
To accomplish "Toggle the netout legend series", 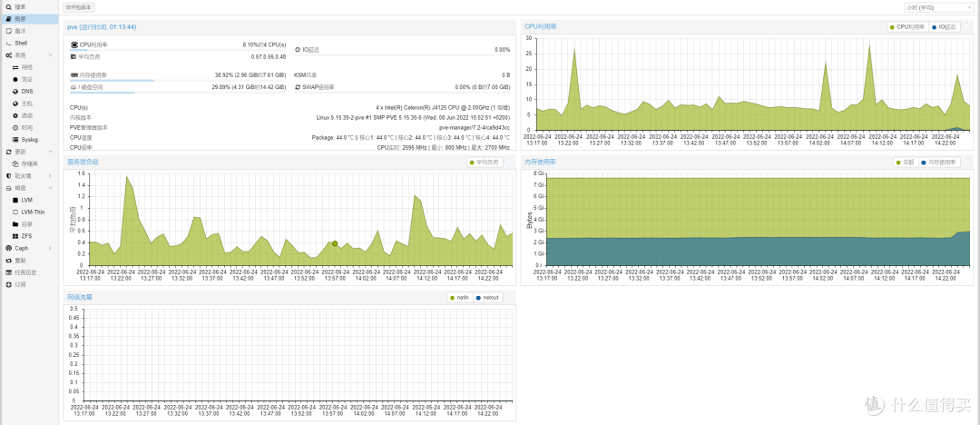I will tap(488, 297).
